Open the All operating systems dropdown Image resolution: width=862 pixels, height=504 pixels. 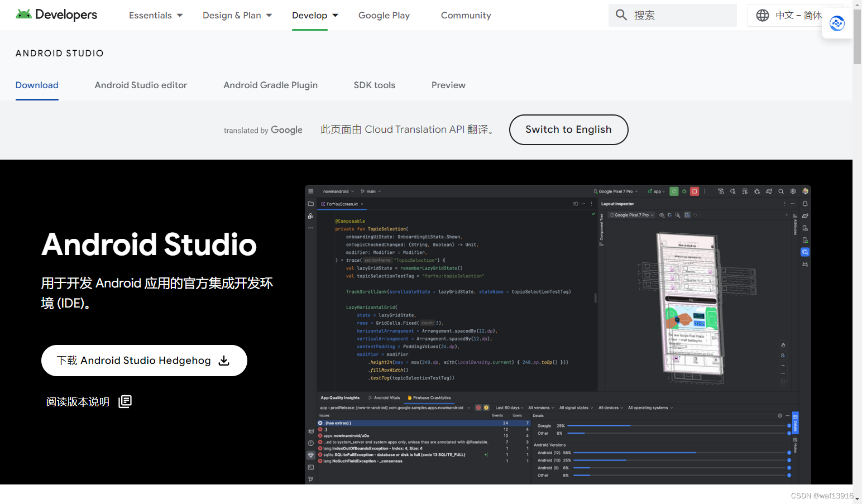point(650,407)
